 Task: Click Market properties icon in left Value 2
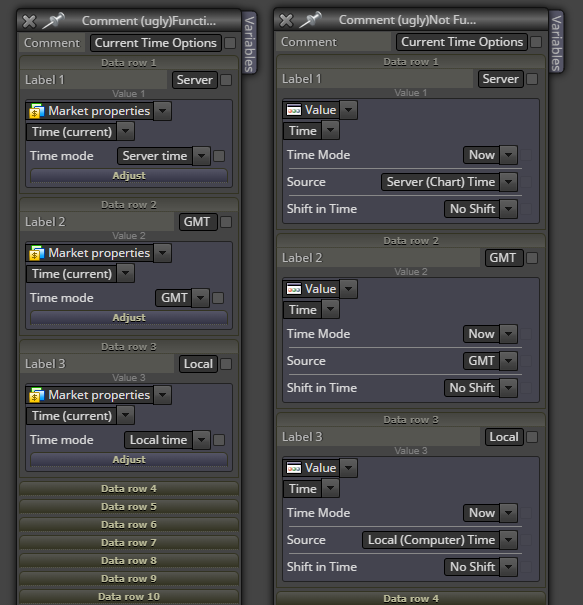coord(37,253)
